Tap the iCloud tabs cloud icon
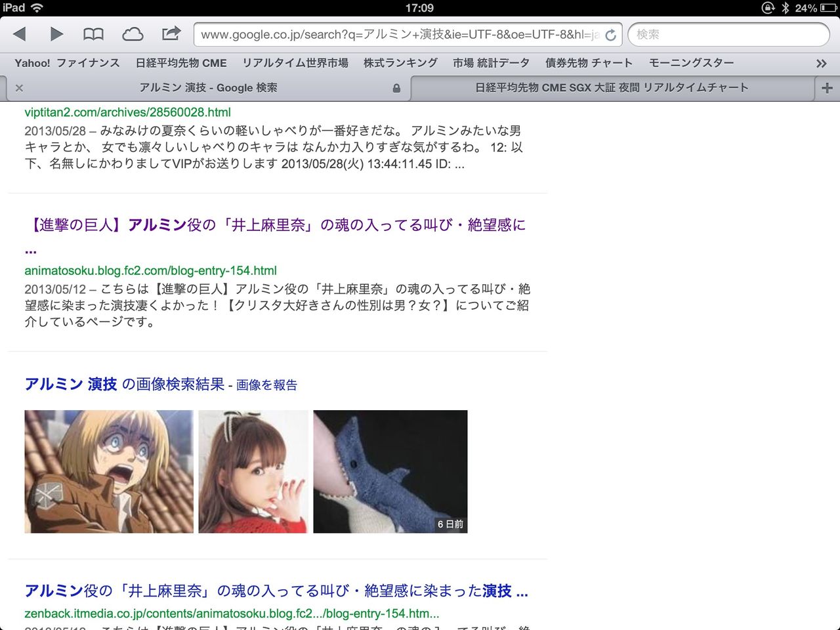Viewport: 840px width, 630px height. (132, 34)
